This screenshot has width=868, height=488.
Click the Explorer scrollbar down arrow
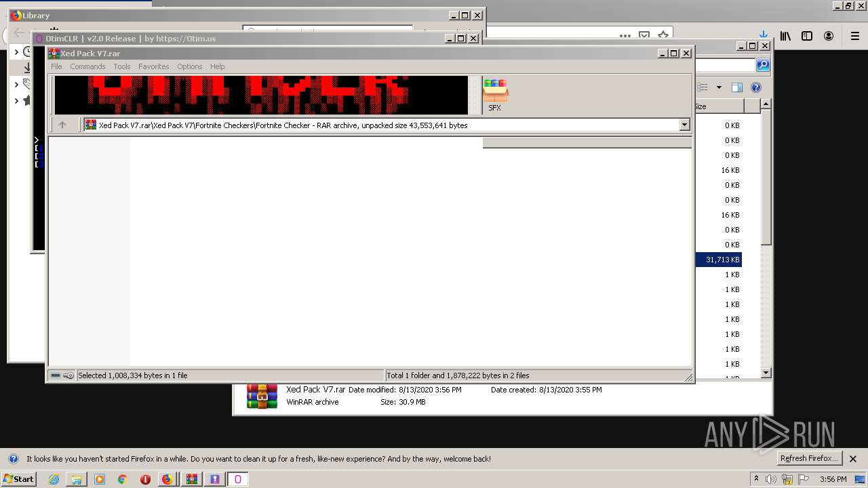tap(766, 373)
